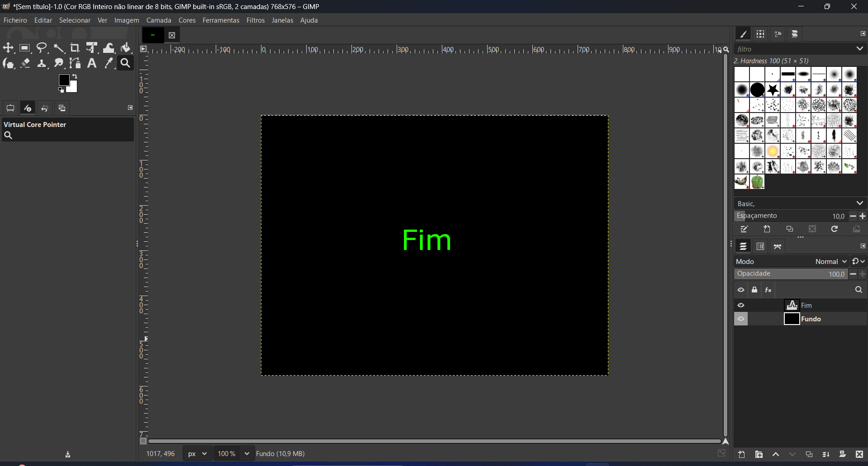Add a layer mask using mask icon
The height and width of the screenshot is (466, 868).
tap(842, 454)
